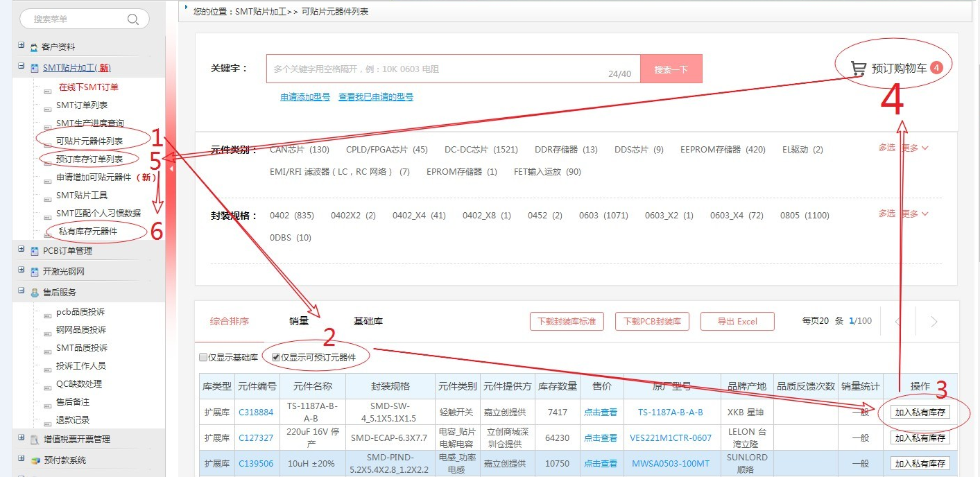980x477 pixels.
Task: Expand the PCB订单管理 tree node
Action: 22,250
